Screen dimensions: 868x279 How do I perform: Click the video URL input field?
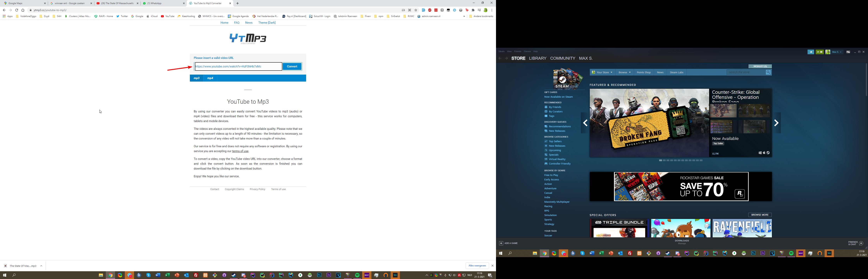point(238,66)
